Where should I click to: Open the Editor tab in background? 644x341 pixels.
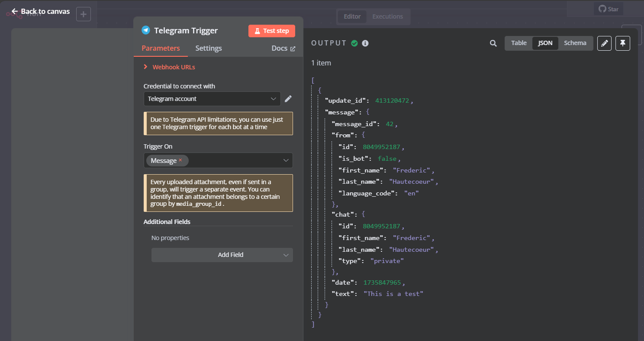[352, 16]
